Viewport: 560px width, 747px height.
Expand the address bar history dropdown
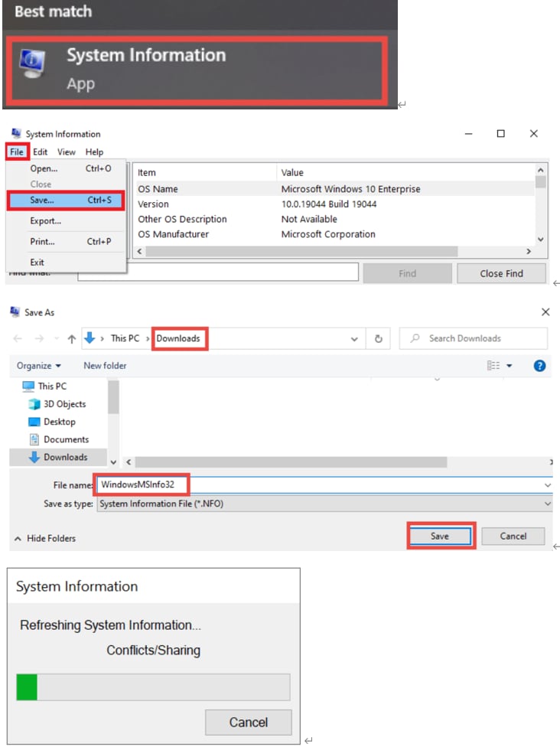tap(354, 339)
